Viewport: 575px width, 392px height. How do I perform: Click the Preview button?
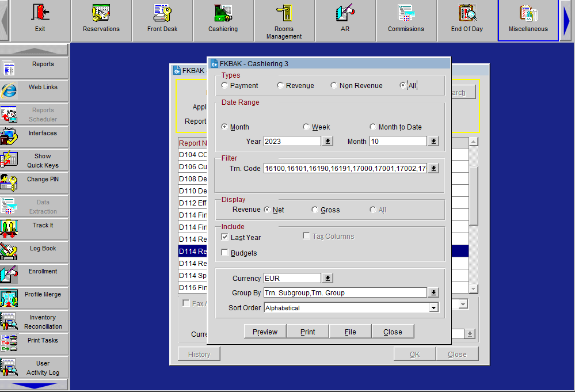coord(265,332)
